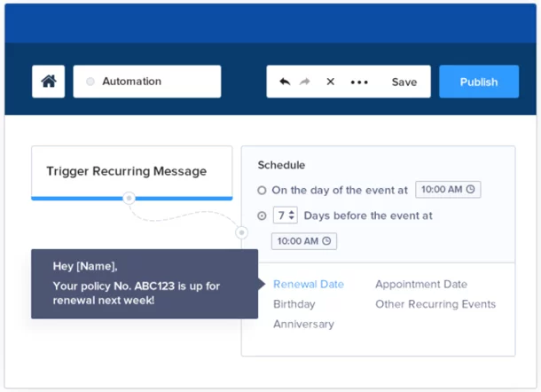Click the redo arrow icon
This screenshot has height=392, width=541.
[305, 82]
